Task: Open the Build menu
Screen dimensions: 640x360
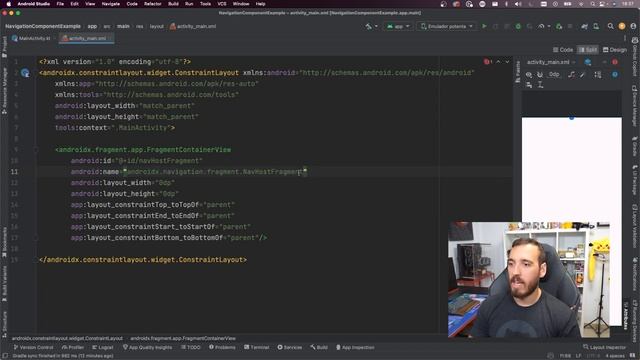Action: (173, 4)
